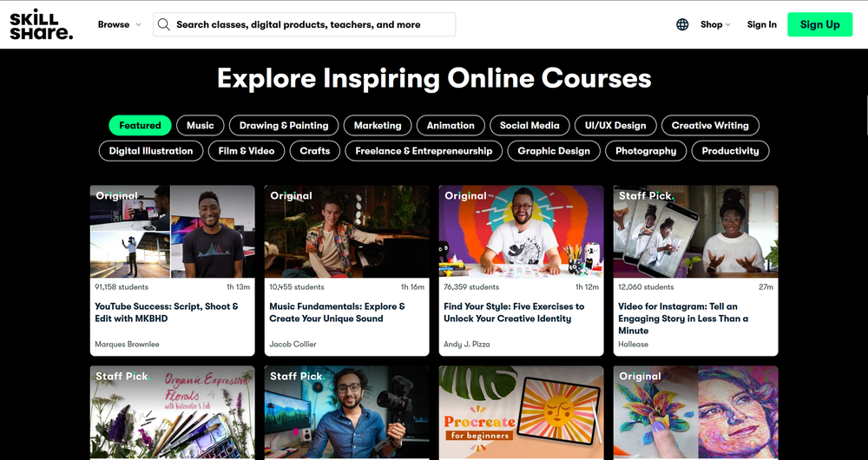
Task: Open the language globe icon
Action: click(x=682, y=24)
